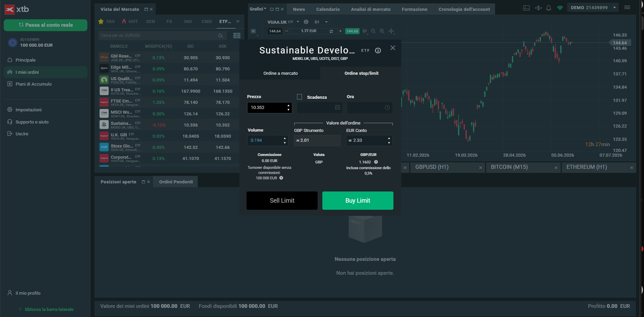Screen dimensions: 644x317
Task: Click the xtb logo
Action: (x=17, y=9)
